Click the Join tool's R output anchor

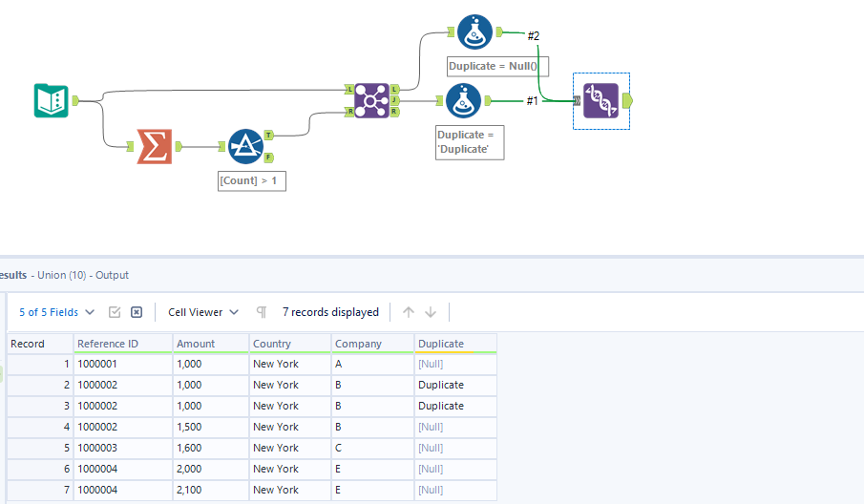pos(394,112)
